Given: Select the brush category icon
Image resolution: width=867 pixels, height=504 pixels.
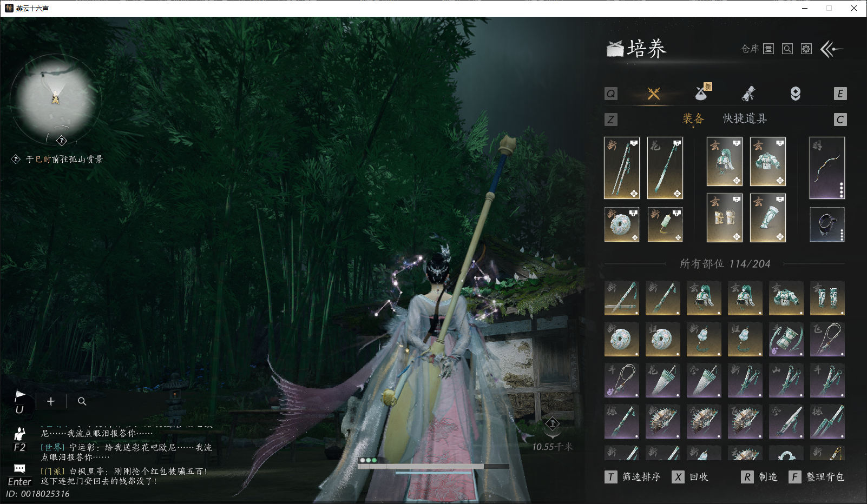Looking at the screenshot, I should click(748, 94).
